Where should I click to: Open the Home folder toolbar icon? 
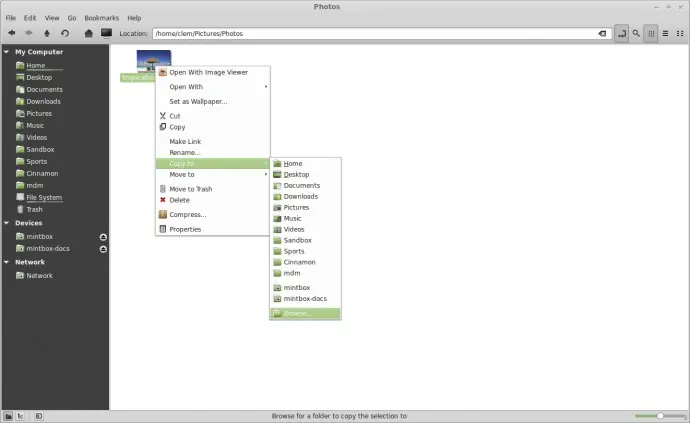click(x=88, y=33)
